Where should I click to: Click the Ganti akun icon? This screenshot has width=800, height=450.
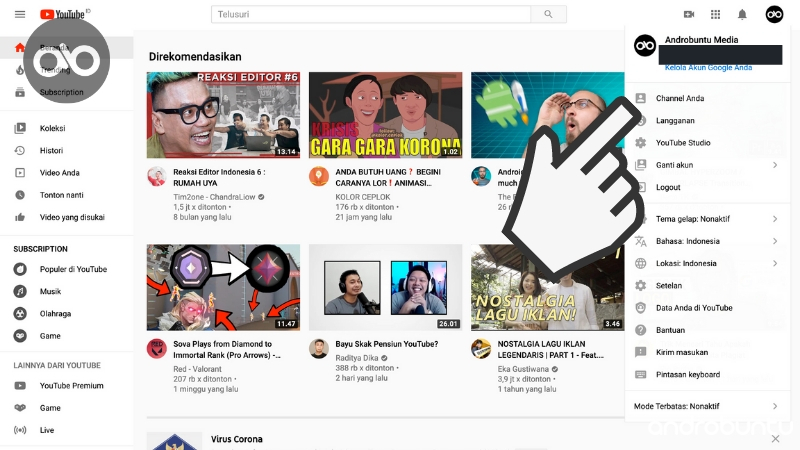pos(640,165)
